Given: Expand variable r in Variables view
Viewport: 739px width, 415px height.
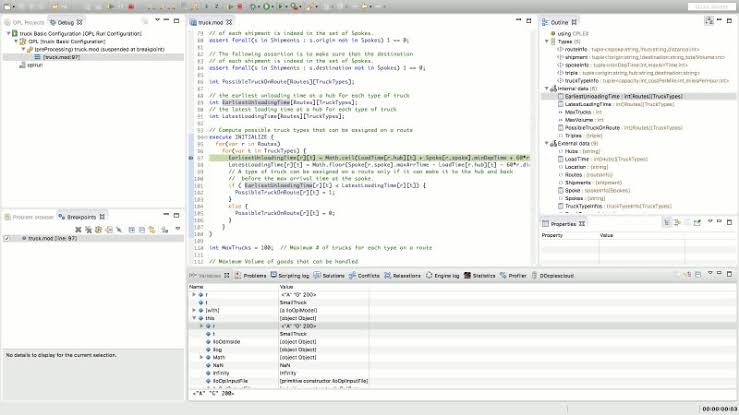Looking at the screenshot, I should tap(194, 294).
